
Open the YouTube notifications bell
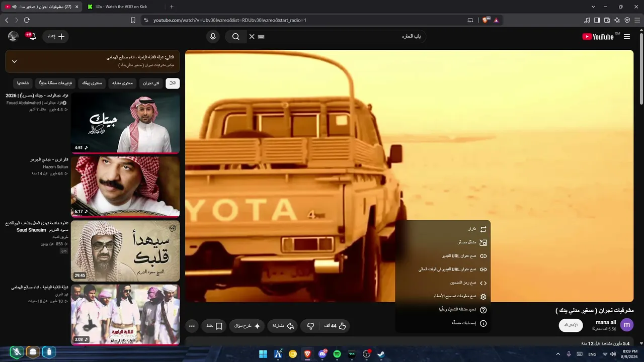point(31,36)
